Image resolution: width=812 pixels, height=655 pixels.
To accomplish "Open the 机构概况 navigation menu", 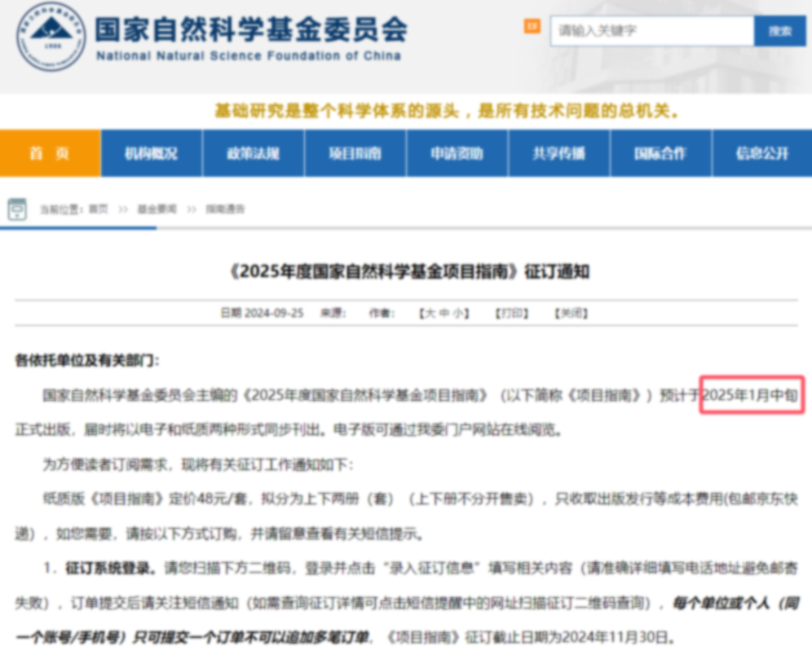I will [151, 154].
